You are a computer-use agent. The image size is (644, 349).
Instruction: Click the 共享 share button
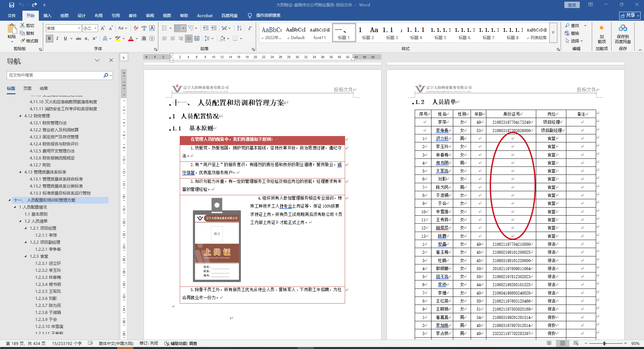(630, 15)
